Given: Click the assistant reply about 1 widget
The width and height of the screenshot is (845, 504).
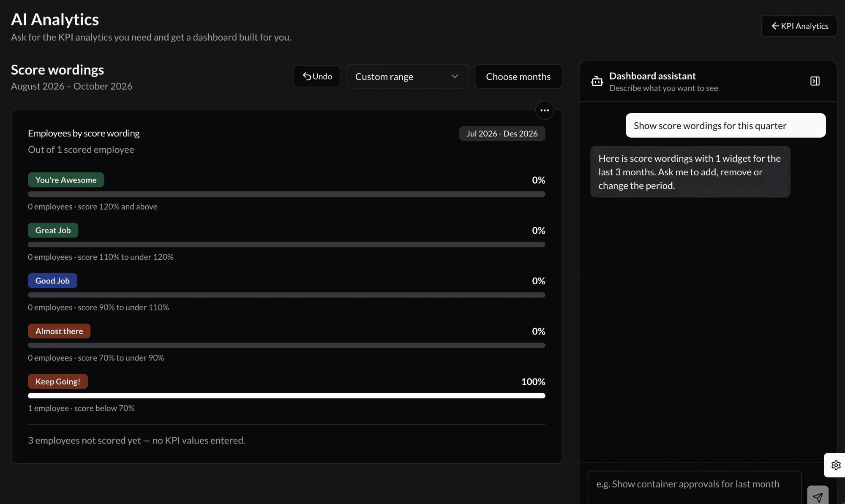Looking at the screenshot, I should click(690, 172).
